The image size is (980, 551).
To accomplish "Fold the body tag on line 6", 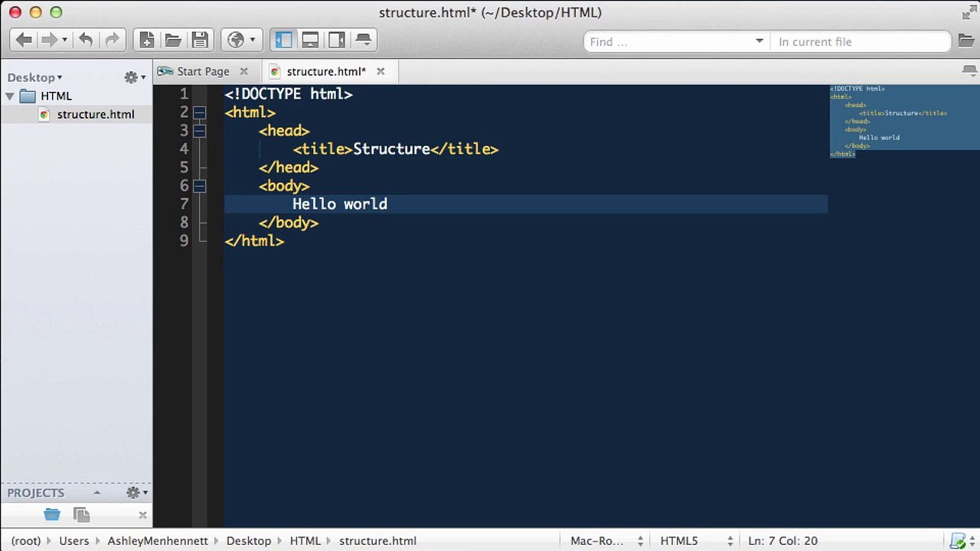I will coord(199,186).
